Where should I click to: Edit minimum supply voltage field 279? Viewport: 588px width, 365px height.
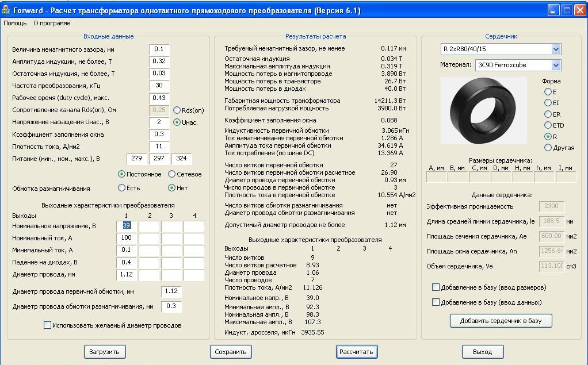click(136, 159)
